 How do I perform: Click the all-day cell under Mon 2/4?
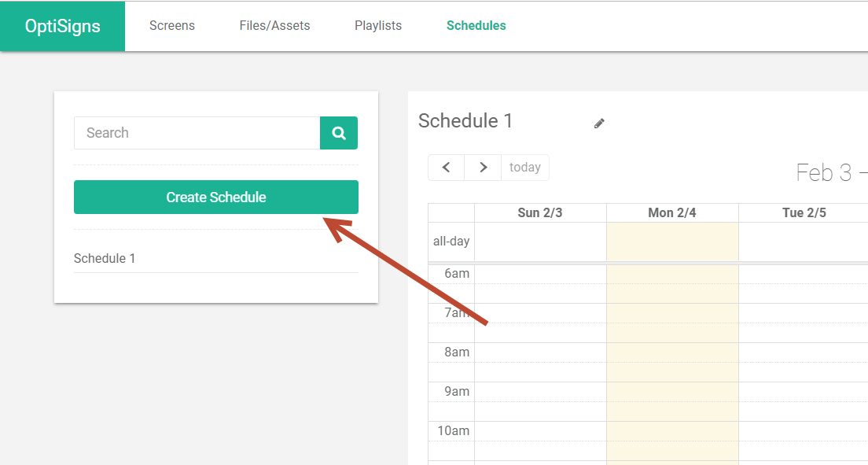point(671,241)
